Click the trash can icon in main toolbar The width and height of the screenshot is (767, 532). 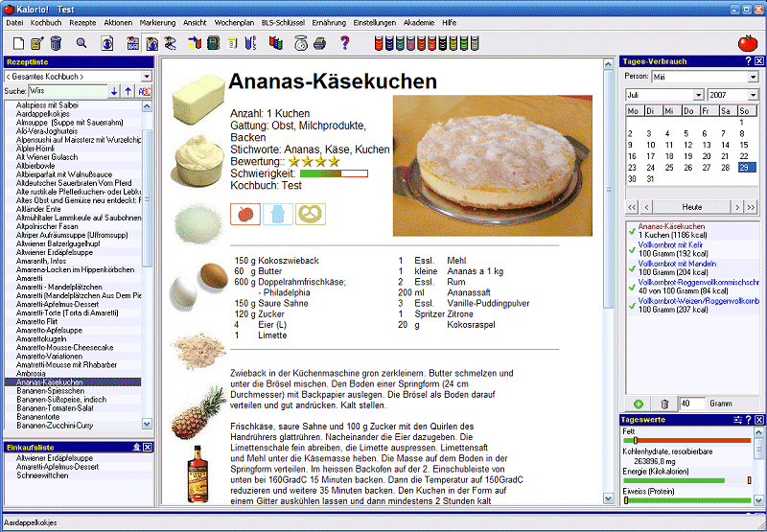[56, 43]
